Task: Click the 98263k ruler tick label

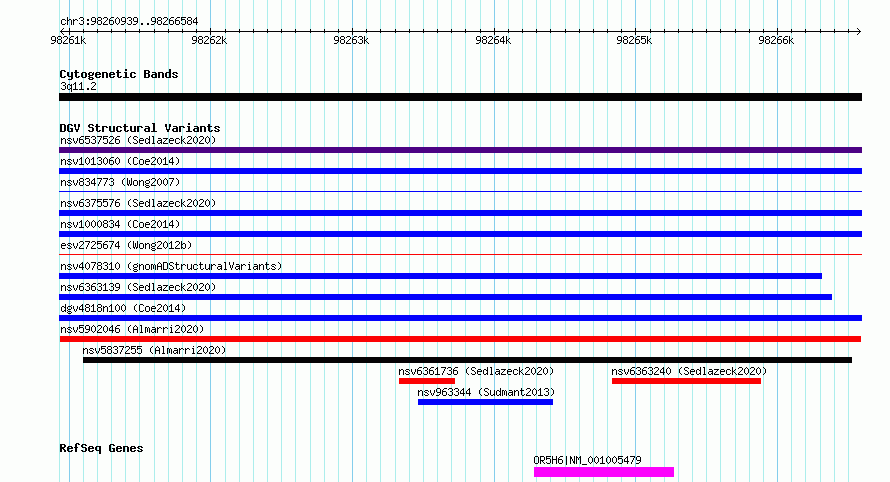Action: pos(351,40)
